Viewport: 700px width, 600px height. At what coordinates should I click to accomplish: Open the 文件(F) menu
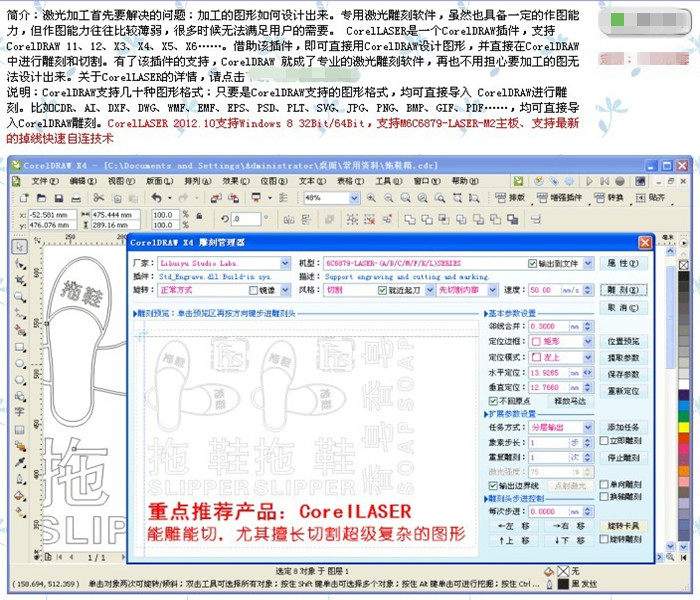click(x=45, y=181)
